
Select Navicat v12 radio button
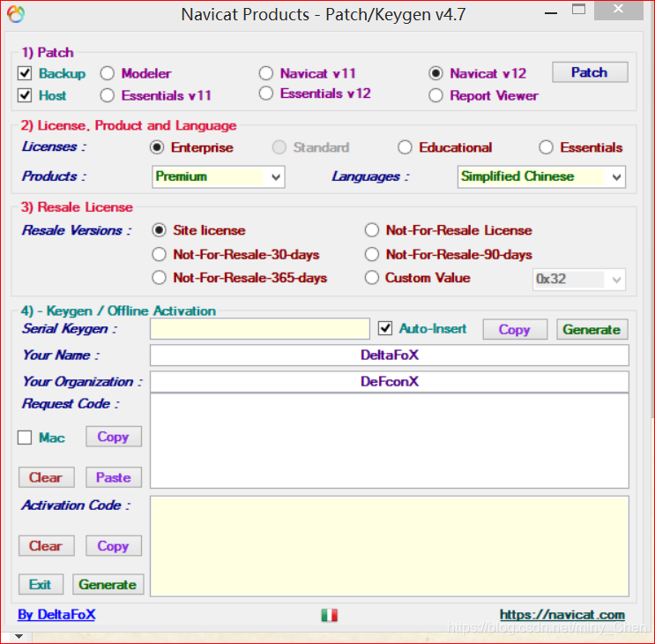[435, 73]
